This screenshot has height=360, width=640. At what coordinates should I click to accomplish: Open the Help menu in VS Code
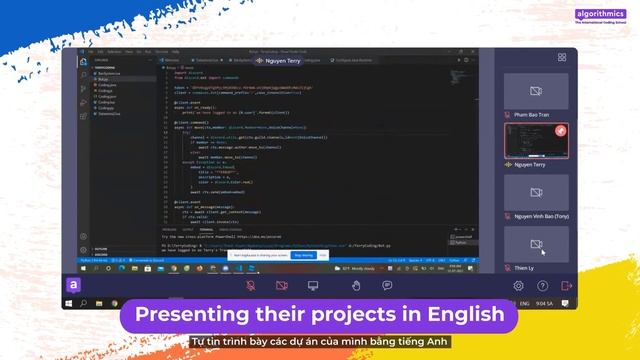(176, 52)
